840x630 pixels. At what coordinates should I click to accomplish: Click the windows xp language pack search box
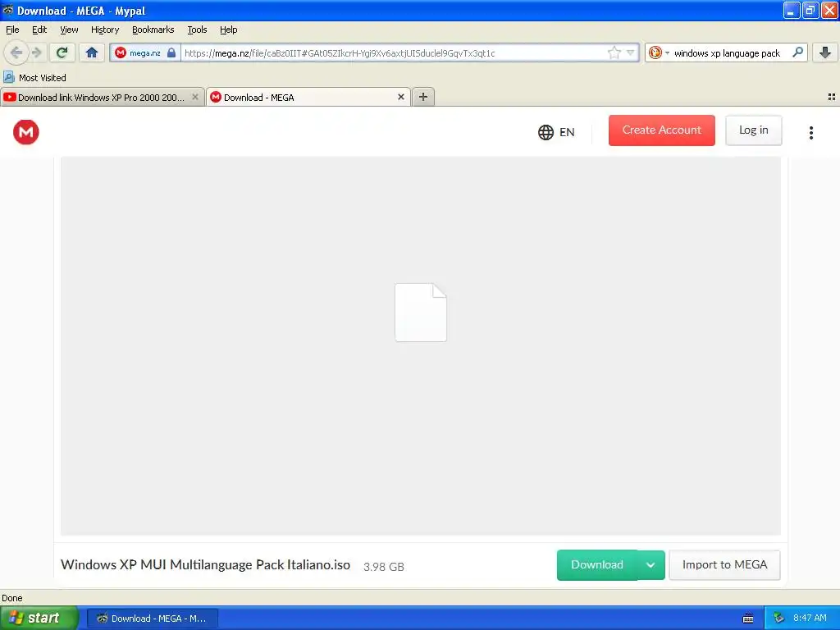727,53
